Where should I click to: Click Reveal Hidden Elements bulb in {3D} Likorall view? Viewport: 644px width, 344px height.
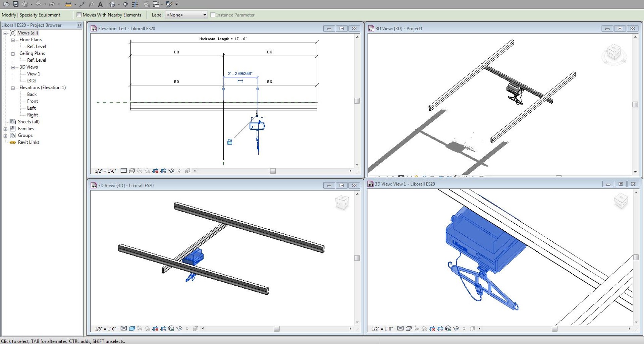187,329
